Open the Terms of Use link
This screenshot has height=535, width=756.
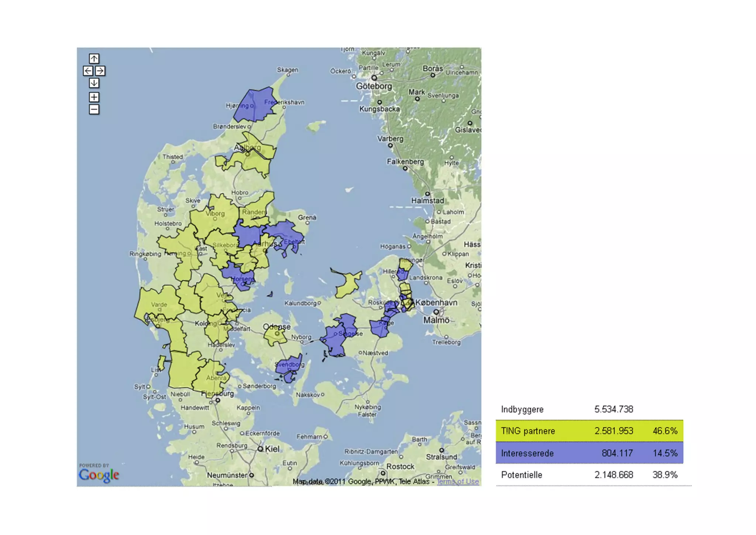pyautogui.click(x=458, y=481)
